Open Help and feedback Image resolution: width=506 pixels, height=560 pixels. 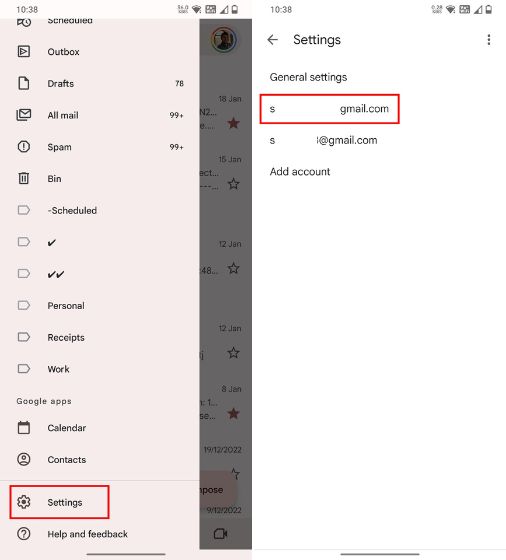click(100, 534)
